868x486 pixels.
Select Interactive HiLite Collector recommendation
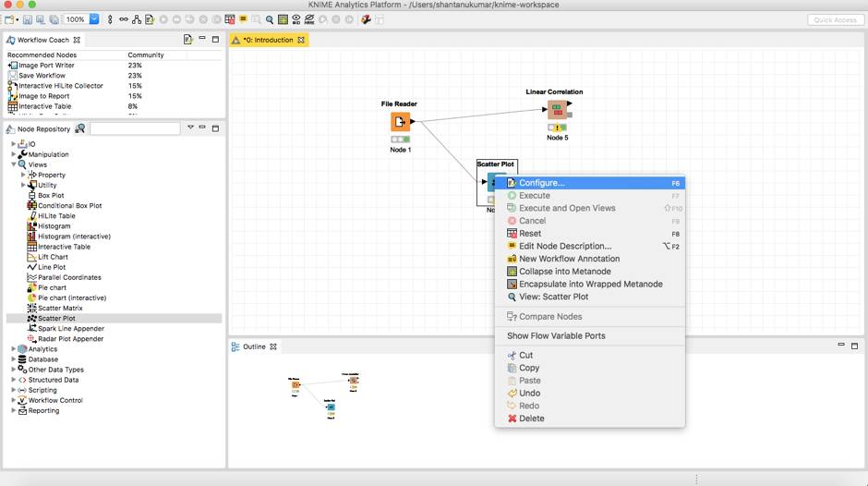(61, 86)
